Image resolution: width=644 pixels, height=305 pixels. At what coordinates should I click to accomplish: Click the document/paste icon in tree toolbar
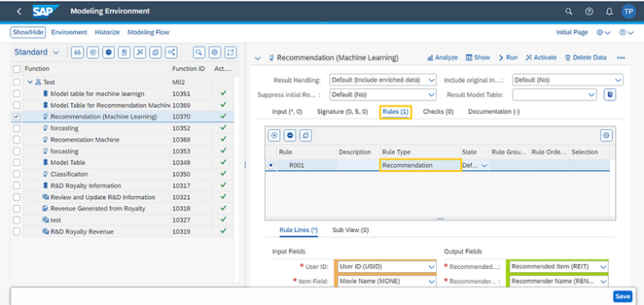click(124, 52)
